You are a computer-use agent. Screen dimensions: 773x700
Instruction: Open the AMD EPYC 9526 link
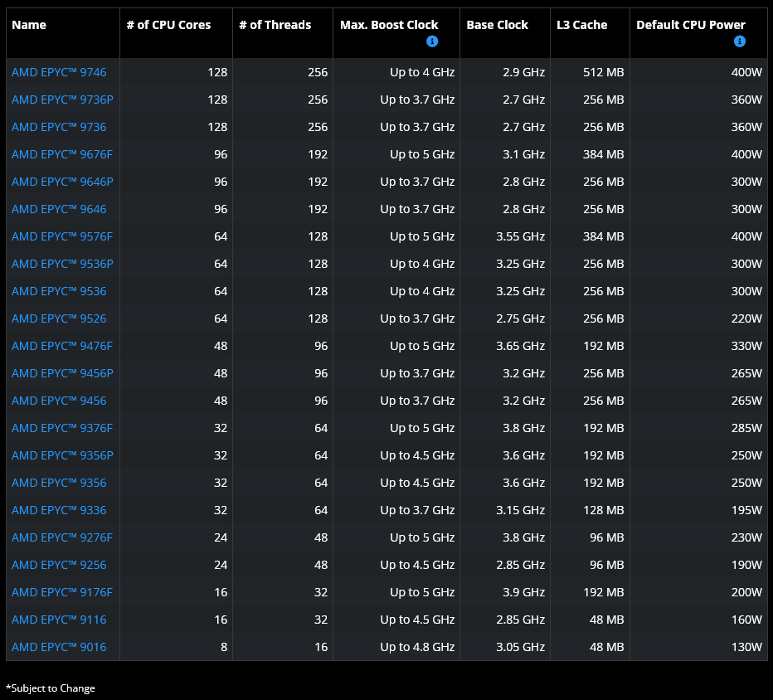59,318
